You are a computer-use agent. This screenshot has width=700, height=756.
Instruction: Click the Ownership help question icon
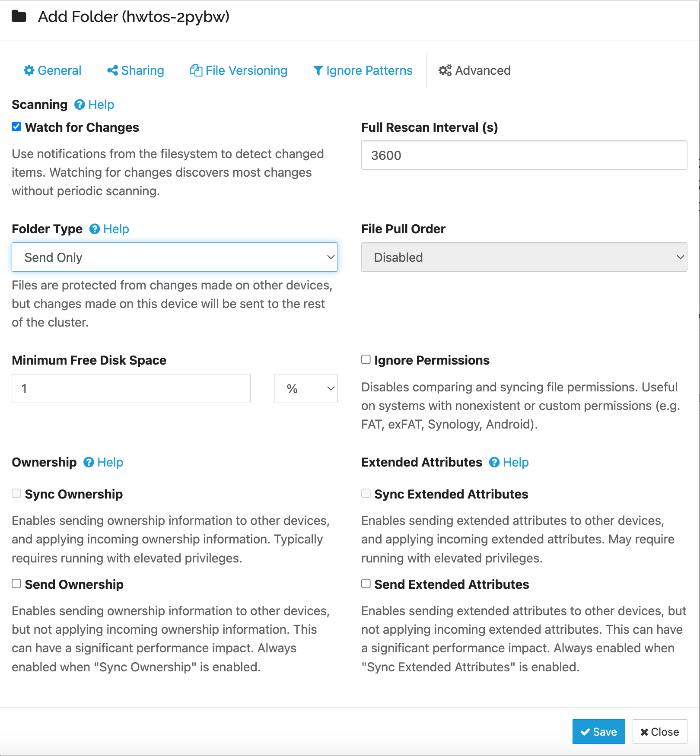(x=89, y=462)
